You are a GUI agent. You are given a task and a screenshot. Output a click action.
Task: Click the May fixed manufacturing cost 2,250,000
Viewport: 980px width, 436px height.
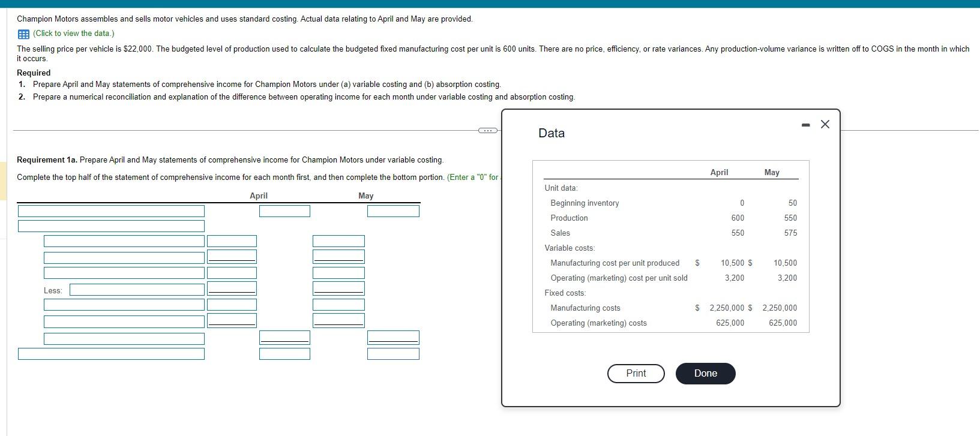pyautogui.click(x=780, y=308)
